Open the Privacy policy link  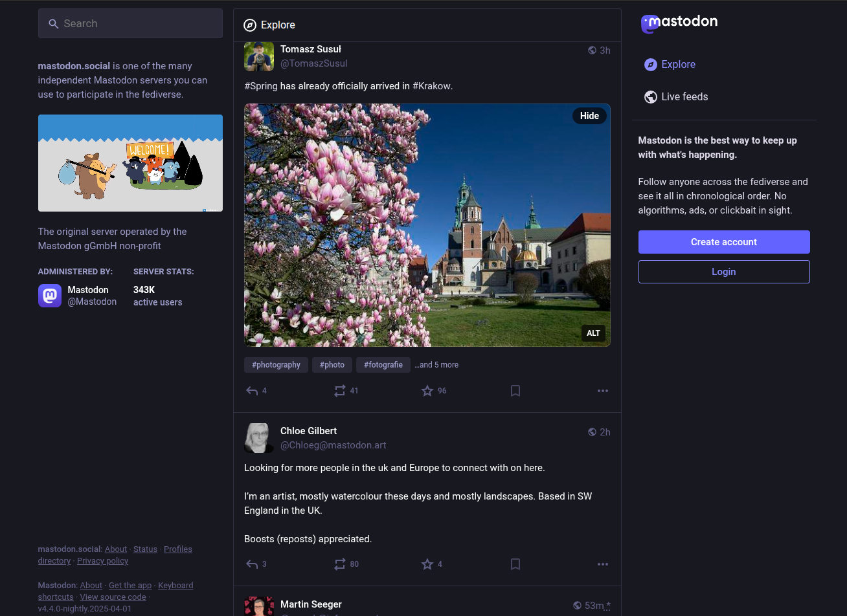coord(102,561)
